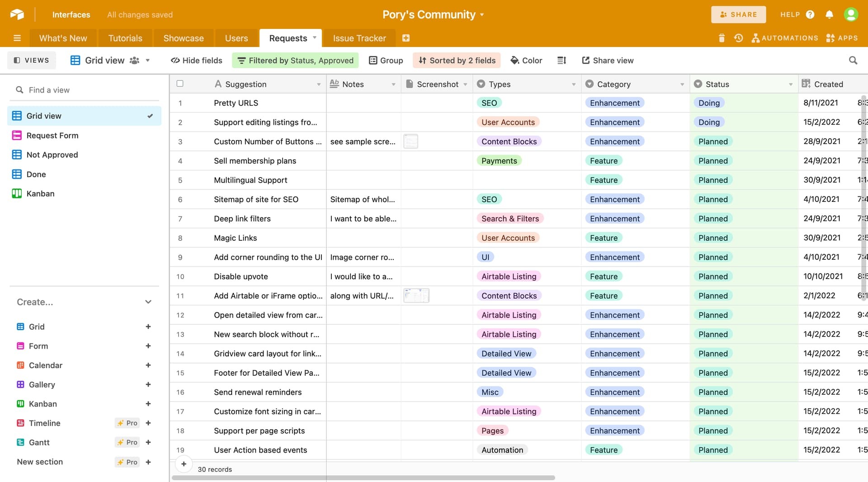Screen dimensions: 868x482
Task: Select Kanban view under Done
Action: tap(85, 193)
